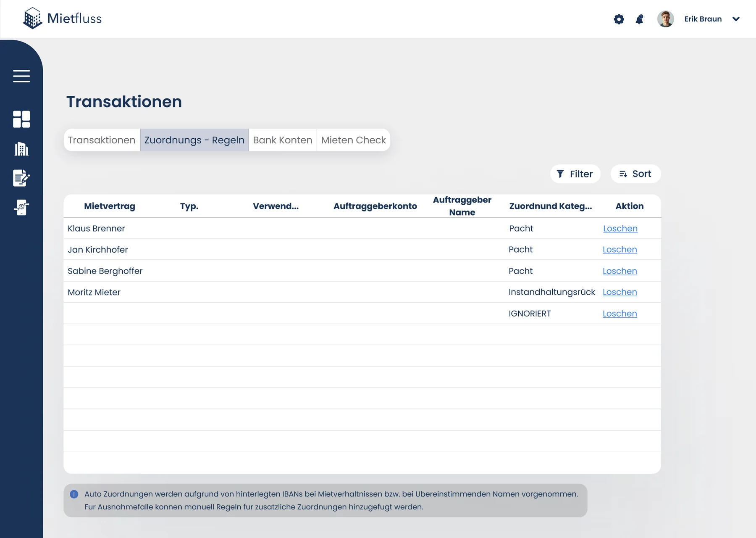This screenshot has height=538, width=756.
Task: Click the Mietfluss logo
Action: click(x=62, y=18)
